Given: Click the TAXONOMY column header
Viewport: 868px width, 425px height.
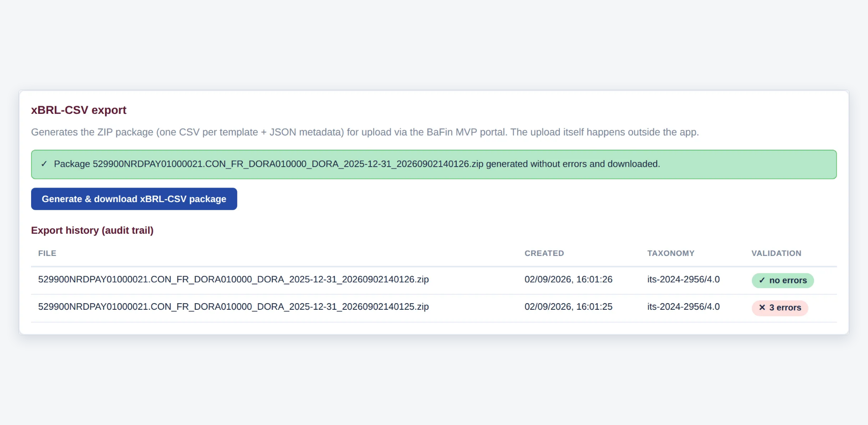Looking at the screenshot, I should (x=671, y=253).
